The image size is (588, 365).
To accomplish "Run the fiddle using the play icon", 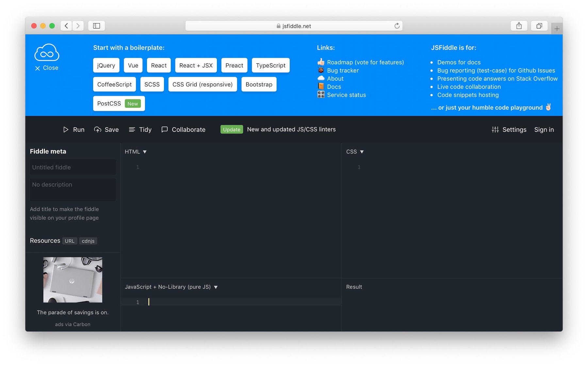I will coord(66,130).
